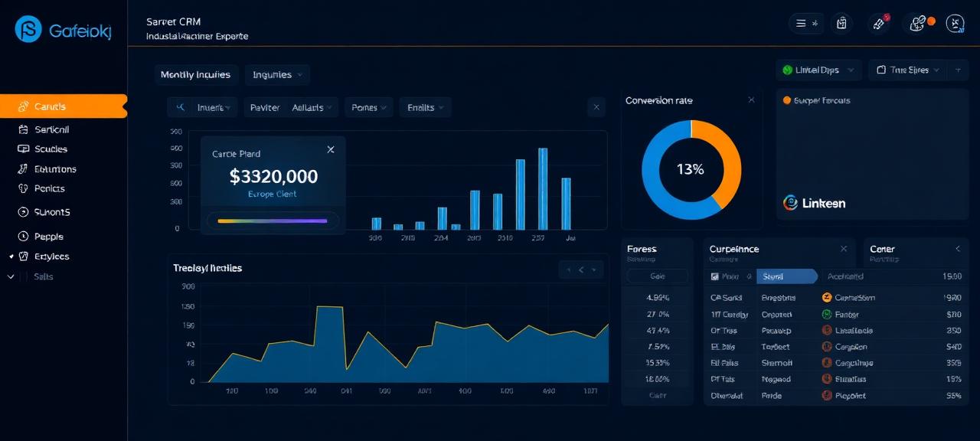
Task: Switch to the Sterel tab
Action: click(x=786, y=276)
